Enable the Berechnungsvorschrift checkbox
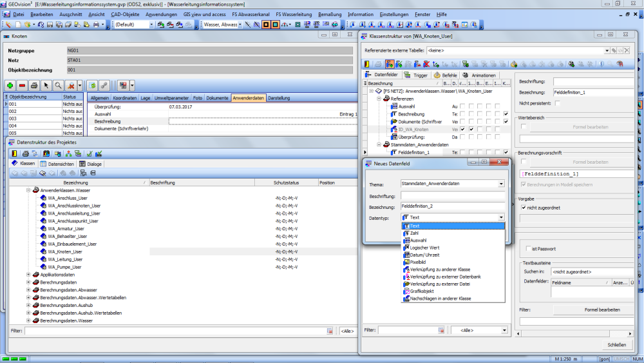 524,162
